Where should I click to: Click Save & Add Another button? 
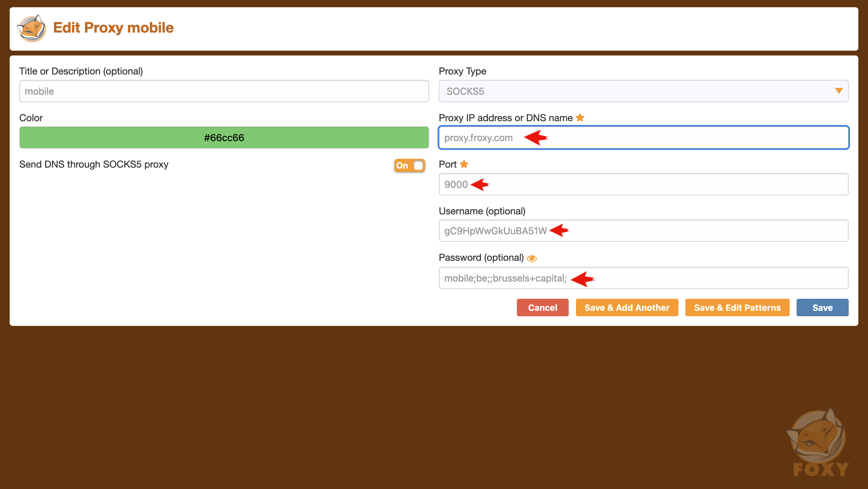[627, 308]
